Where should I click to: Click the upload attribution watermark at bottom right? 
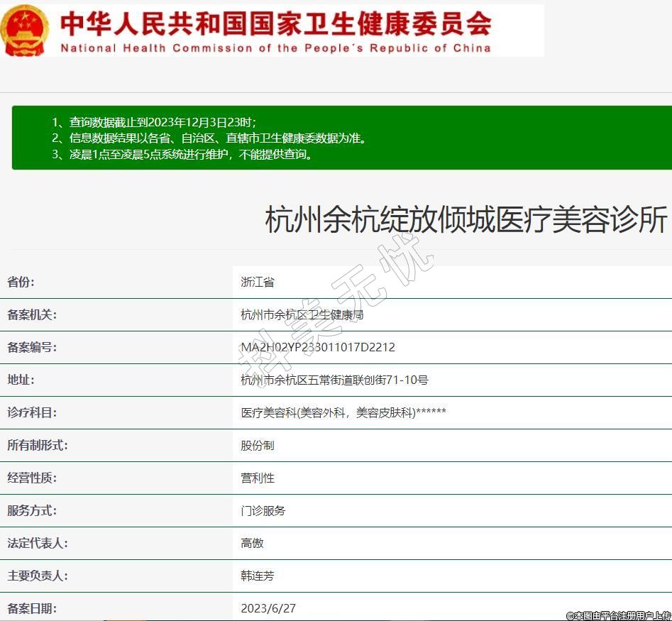(x=618, y=615)
